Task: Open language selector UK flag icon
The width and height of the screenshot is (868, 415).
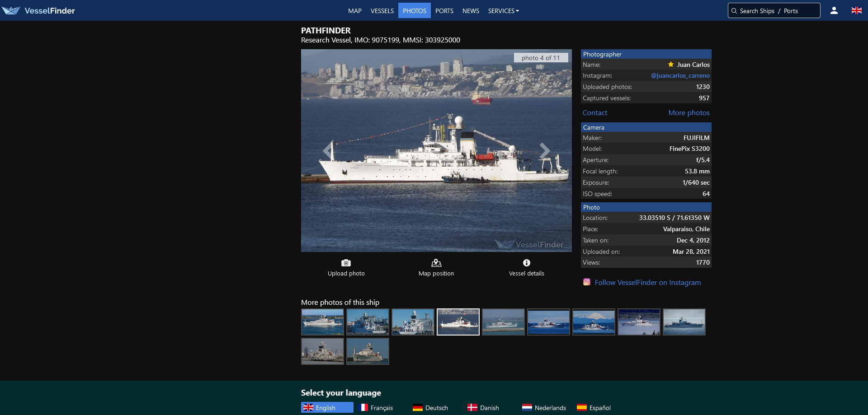Action: pyautogui.click(x=857, y=10)
